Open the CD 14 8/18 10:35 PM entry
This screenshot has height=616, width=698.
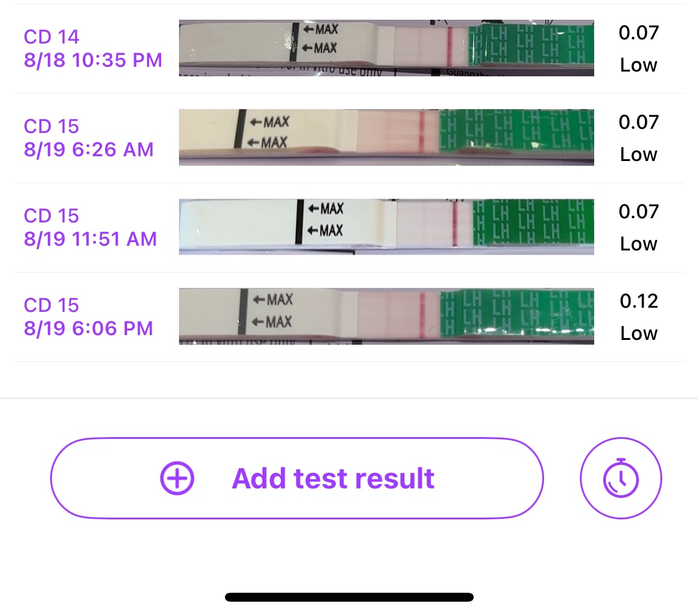click(x=93, y=48)
